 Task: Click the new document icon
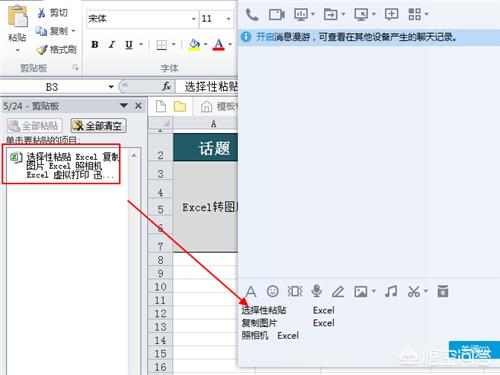161,106
